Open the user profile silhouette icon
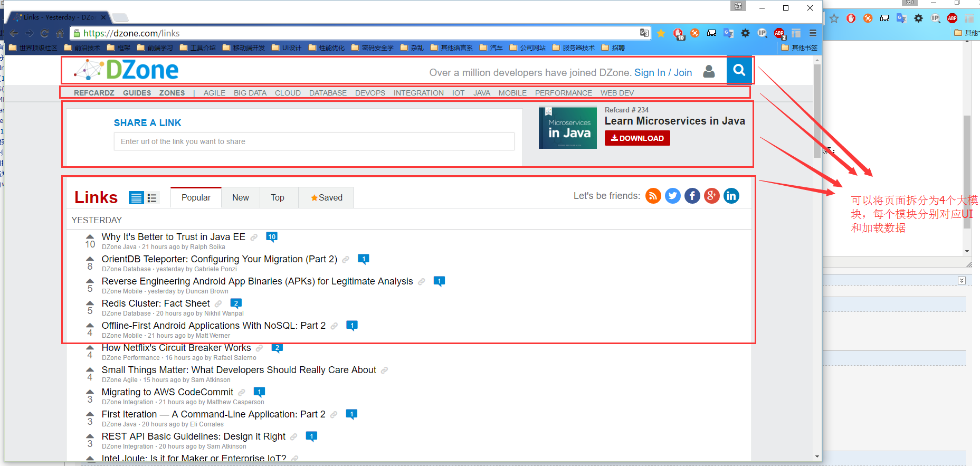 click(709, 71)
